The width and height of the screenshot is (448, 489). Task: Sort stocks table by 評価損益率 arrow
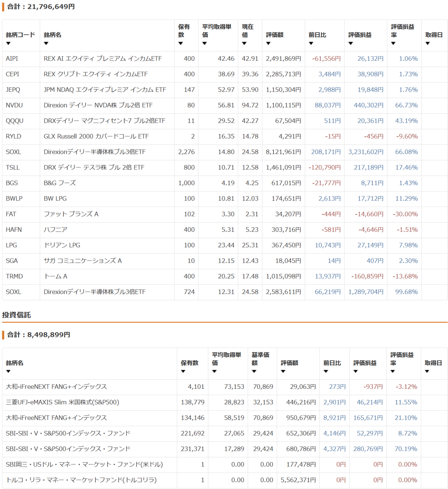pyautogui.click(x=393, y=43)
